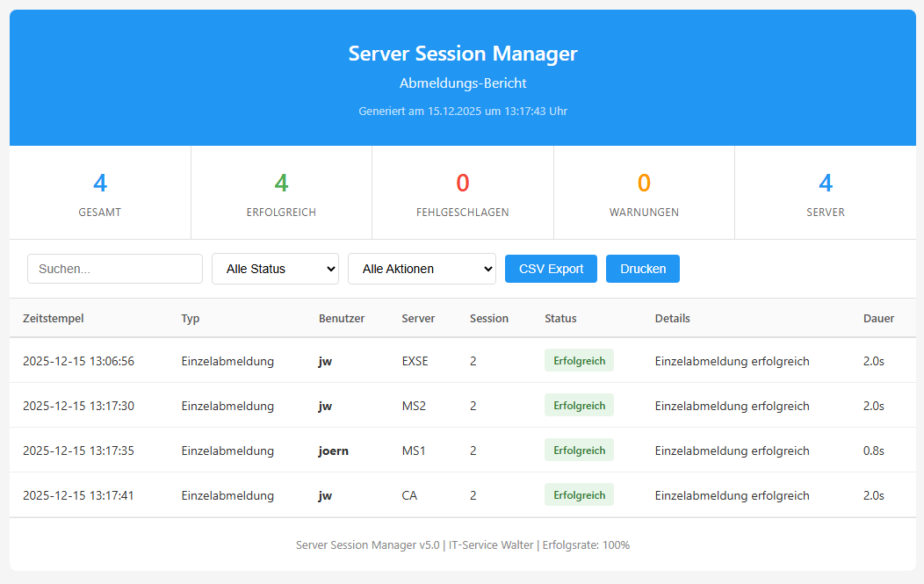Open the Alle Status dropdown
924x584 pixels.
(x=275, y=269)
